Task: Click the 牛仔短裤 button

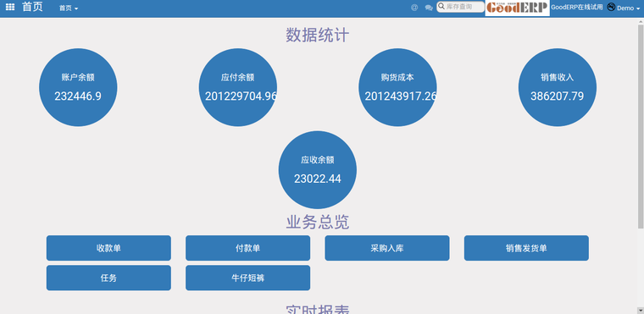Action: 247,278
